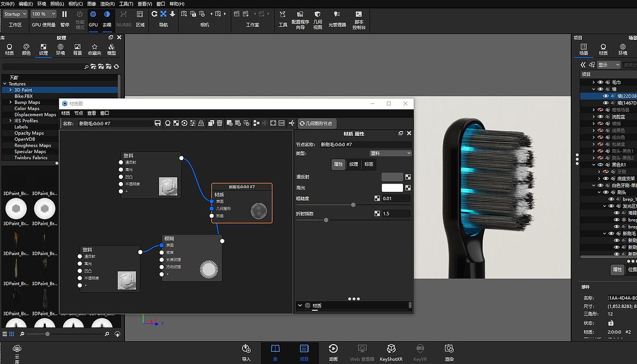Pause the real-time render
The width and height of the screenshot is (637, 364).
[65, 18]
